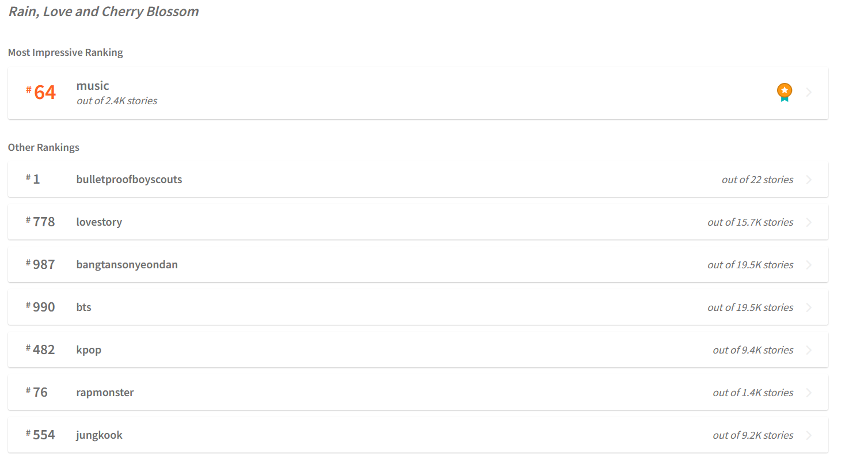Click the rapmonster row chevron arrow
Screen dimensions: 868x456
pos(809,393)
